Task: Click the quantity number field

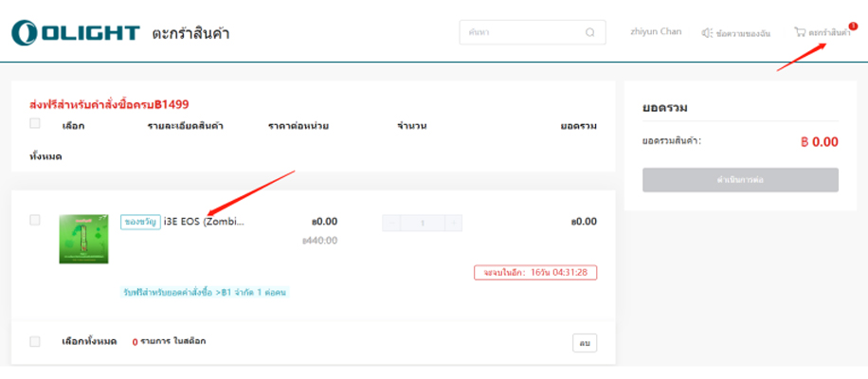Action: tap(423, 223)
